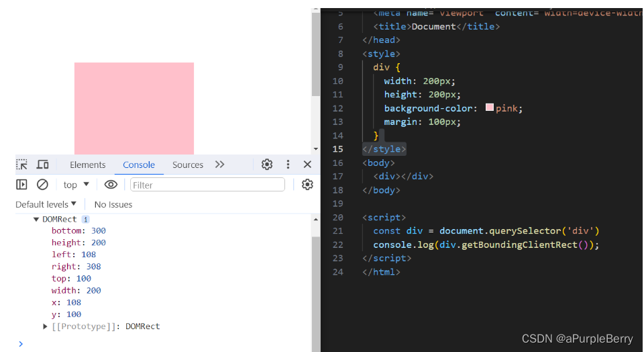Viewport: 644px width, 352px height.
Task: Select the bottom: 300 property
Action: (x=79, y=230)
